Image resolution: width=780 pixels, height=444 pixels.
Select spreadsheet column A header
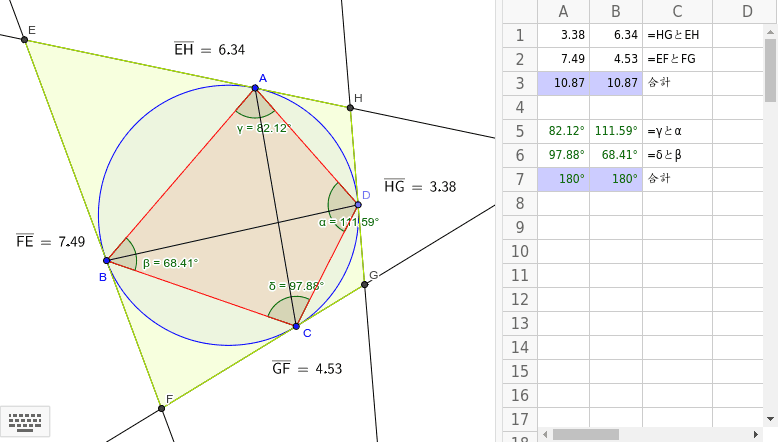pos(564,11)
